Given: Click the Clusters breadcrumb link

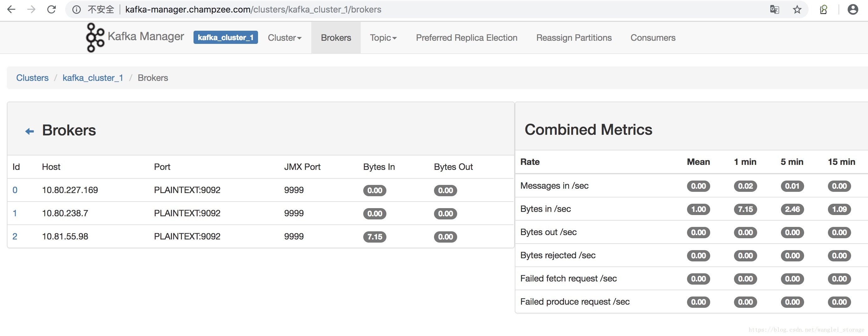Looking at the screenshot, I should pyautogui.click(x=32, y=78).
